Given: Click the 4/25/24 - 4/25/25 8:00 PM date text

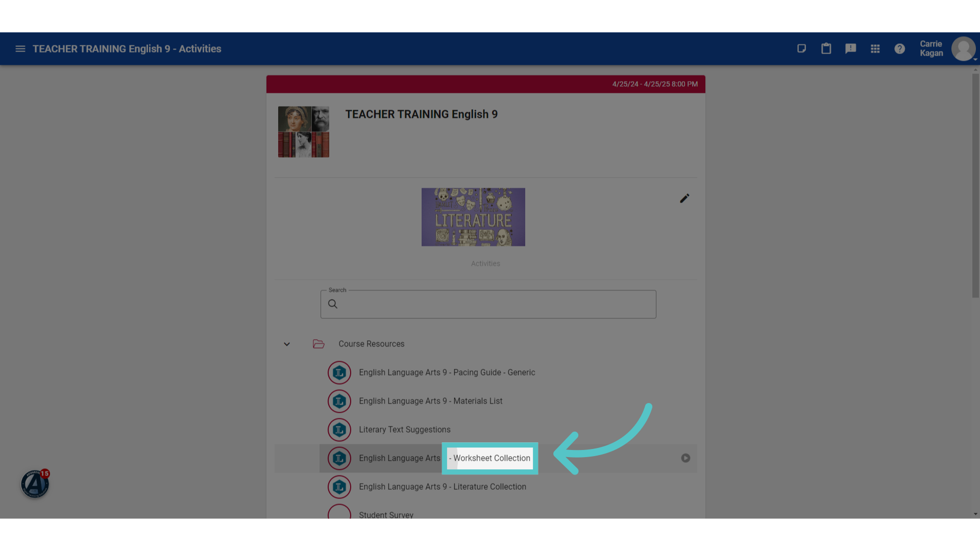Looking at the screenshot, I should [x=655, y=84].
